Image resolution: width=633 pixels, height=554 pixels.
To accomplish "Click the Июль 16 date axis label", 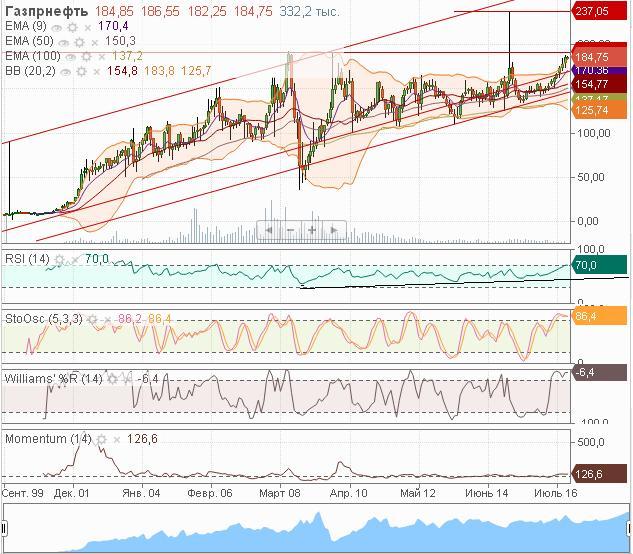I will (x=555, y=493).
